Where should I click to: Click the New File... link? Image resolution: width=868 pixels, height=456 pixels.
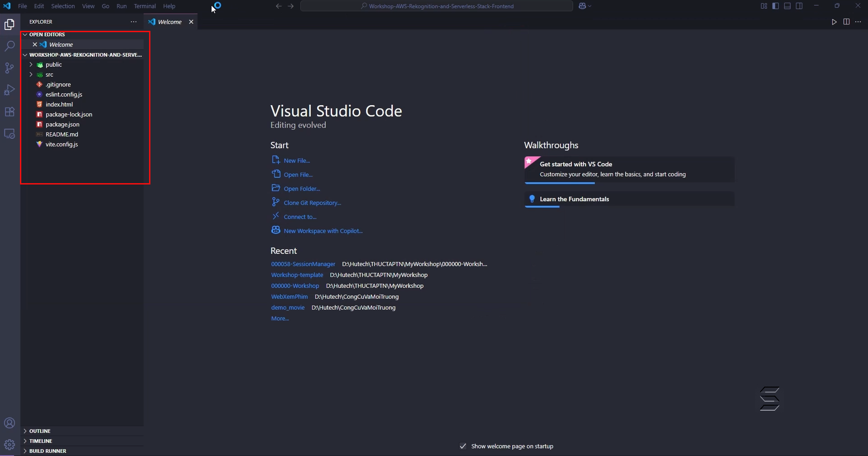tap(297, 160)
